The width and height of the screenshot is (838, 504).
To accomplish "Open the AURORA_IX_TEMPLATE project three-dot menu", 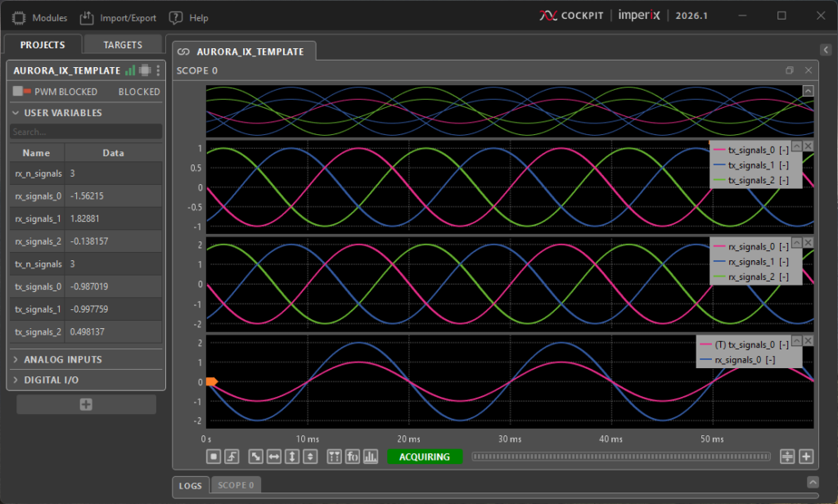I will (x=158, y=71).
